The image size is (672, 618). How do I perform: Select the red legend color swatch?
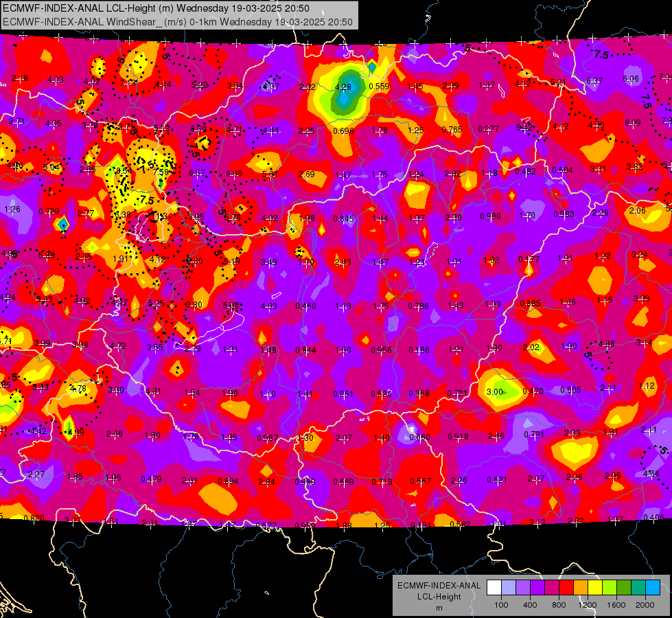coord(566,588)
